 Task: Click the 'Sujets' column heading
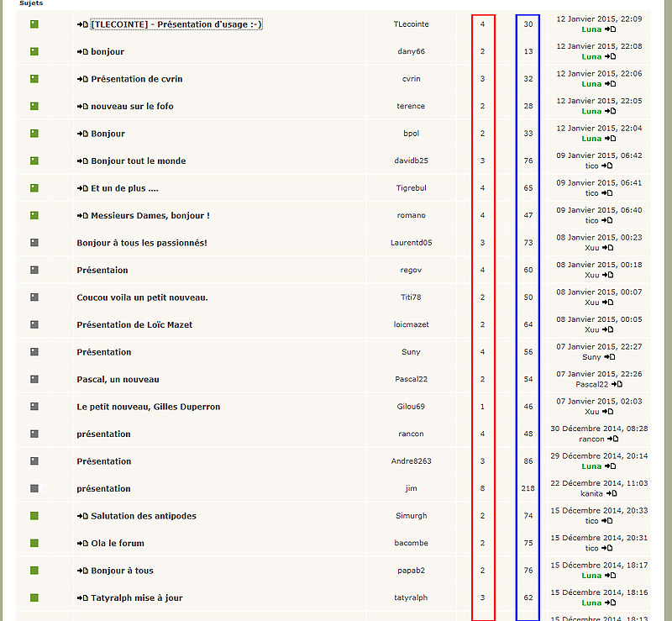(31, 3)
